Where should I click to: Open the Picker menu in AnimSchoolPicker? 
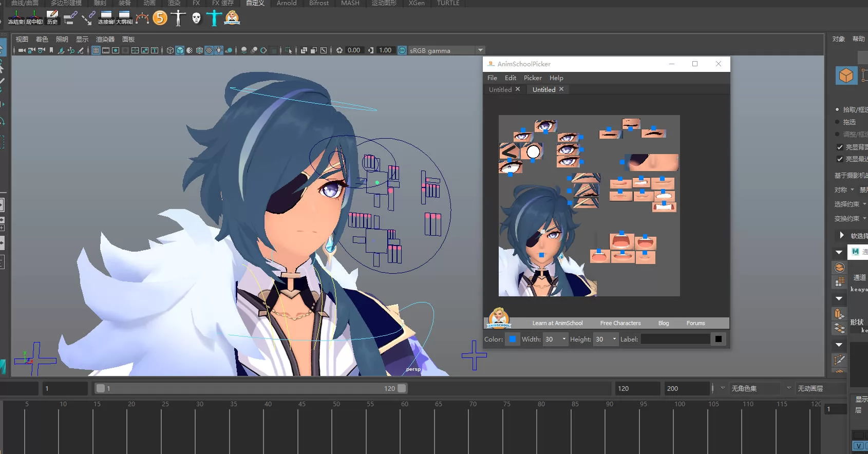click(x=533, y=78)
